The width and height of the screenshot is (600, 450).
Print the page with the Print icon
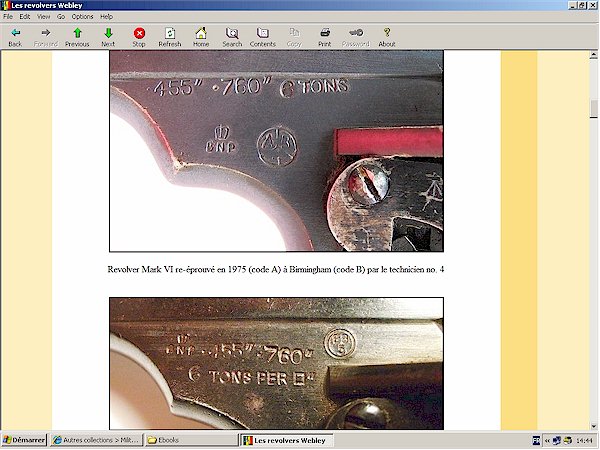tap(325, 33)
